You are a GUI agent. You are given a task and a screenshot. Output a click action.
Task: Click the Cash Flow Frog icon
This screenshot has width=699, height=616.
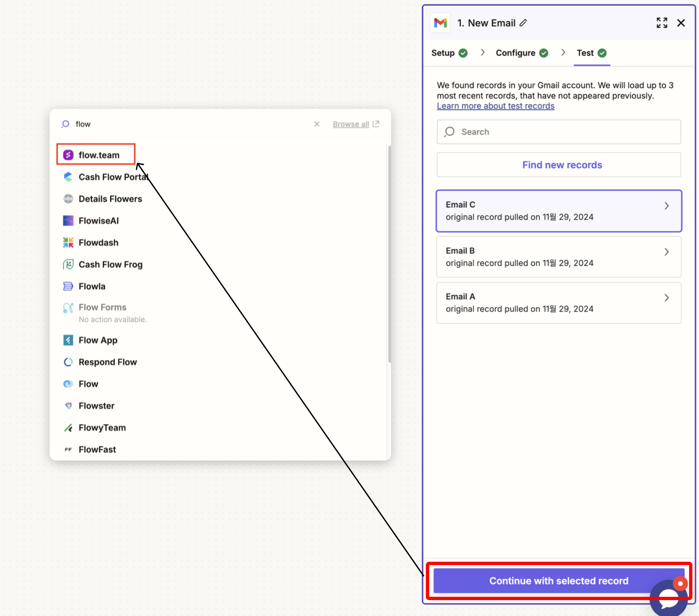coord(68,265)
